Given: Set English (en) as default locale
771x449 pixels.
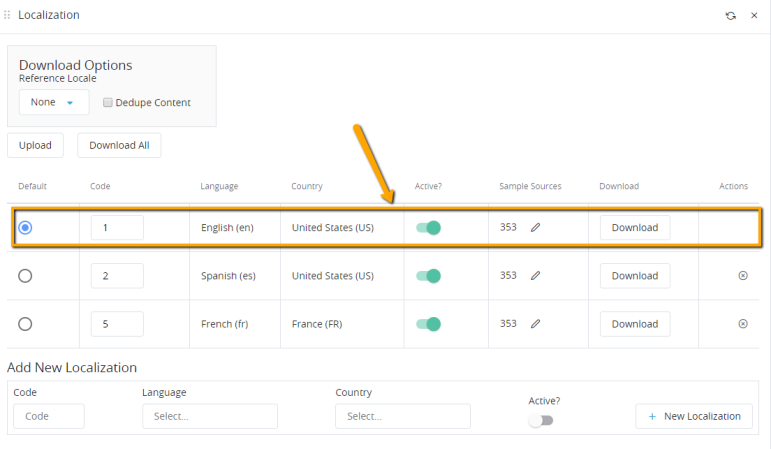Looking at the screenshot, I should (25, 228).
